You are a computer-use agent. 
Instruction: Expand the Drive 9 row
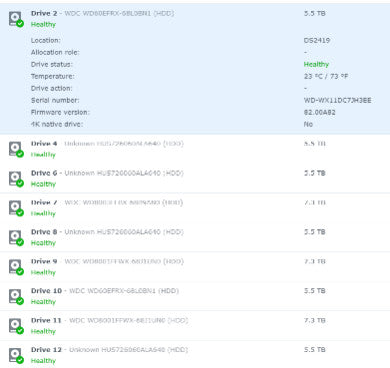pos(195,267)
